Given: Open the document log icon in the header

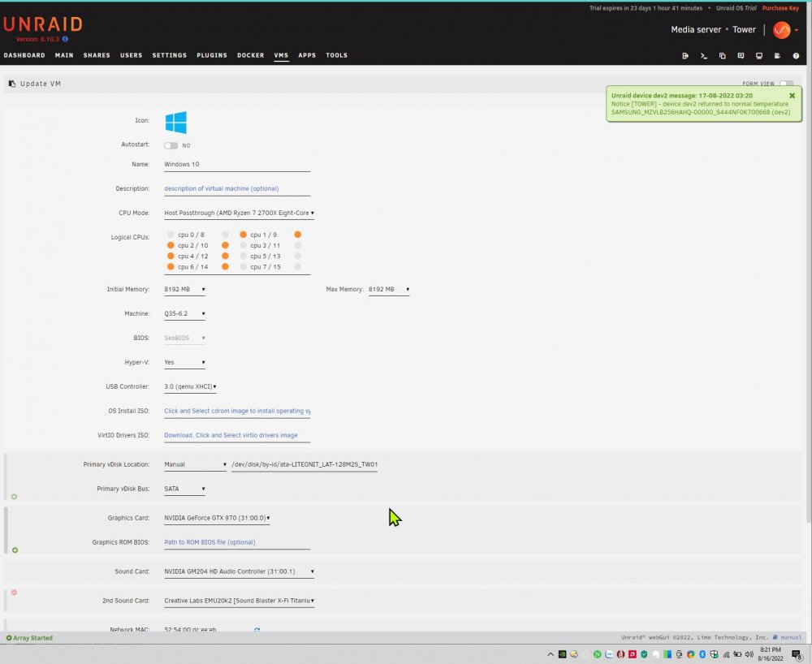Looking at the screenshot, I should pos(777,56).
